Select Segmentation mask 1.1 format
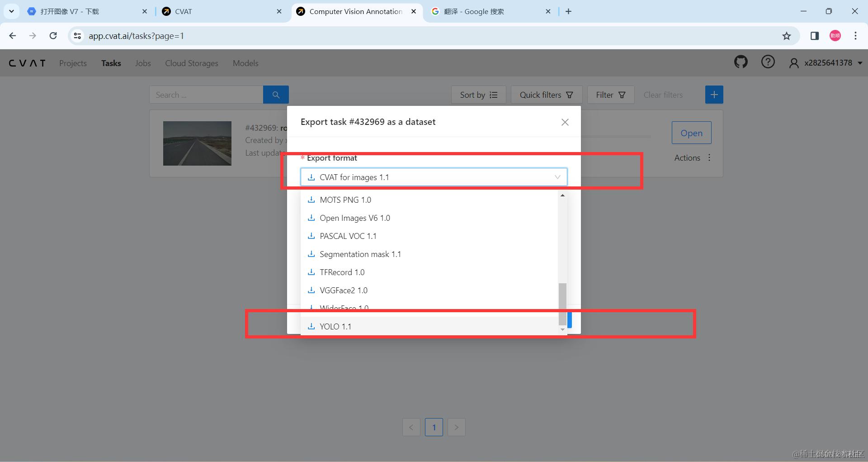The width and height of the screenshot is (868, 462). pyautogui.click(x=429, y=254)
